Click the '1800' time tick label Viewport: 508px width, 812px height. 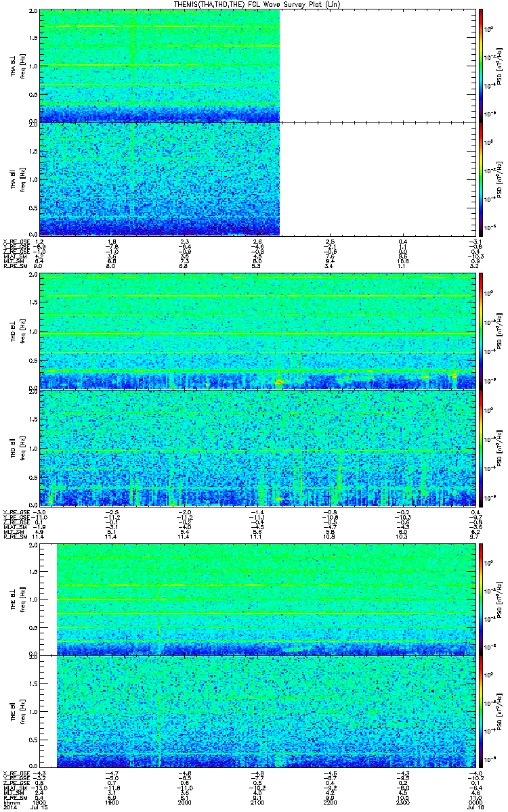tap(40, 803)
